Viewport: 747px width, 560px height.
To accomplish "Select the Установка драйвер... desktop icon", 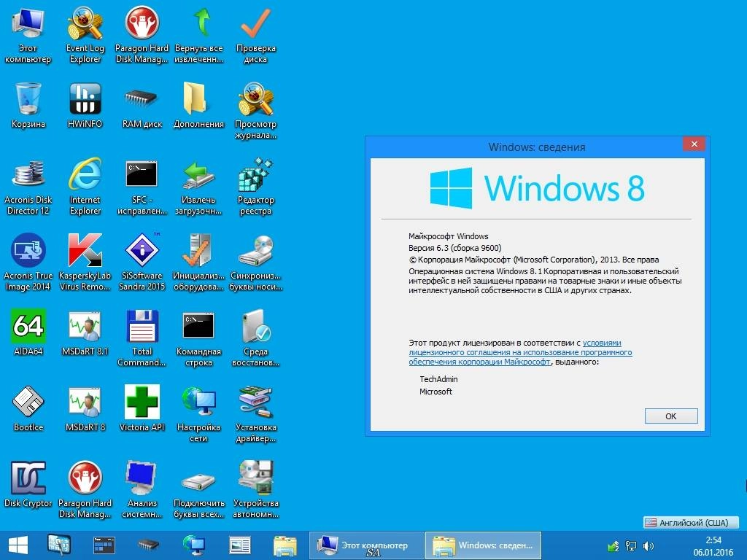I will click(x=256, y=414).
